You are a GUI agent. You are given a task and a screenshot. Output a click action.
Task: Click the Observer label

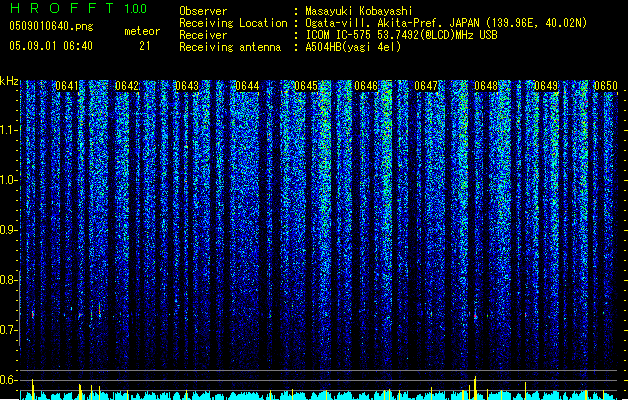click(x=203, y=11)
